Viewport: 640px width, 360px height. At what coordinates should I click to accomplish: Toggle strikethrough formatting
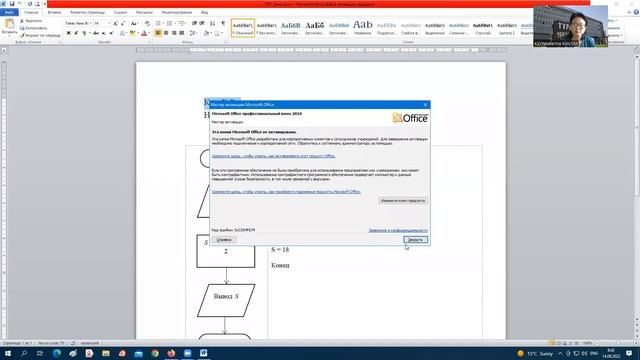pos(96,33)
